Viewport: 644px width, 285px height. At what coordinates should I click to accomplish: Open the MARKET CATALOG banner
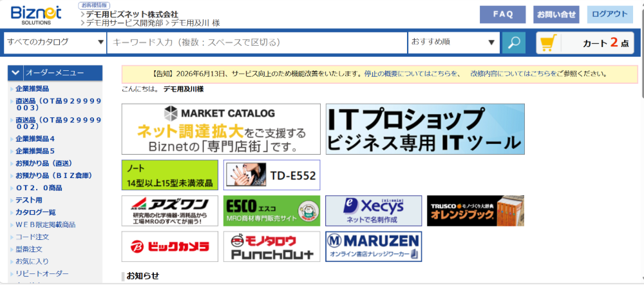pos(221,129)
